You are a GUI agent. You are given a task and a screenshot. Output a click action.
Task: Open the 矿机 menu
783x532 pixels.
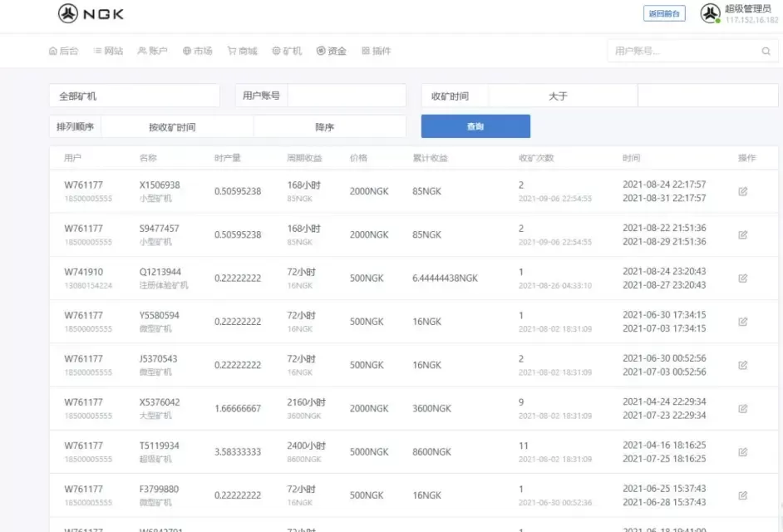click(287, 51)
